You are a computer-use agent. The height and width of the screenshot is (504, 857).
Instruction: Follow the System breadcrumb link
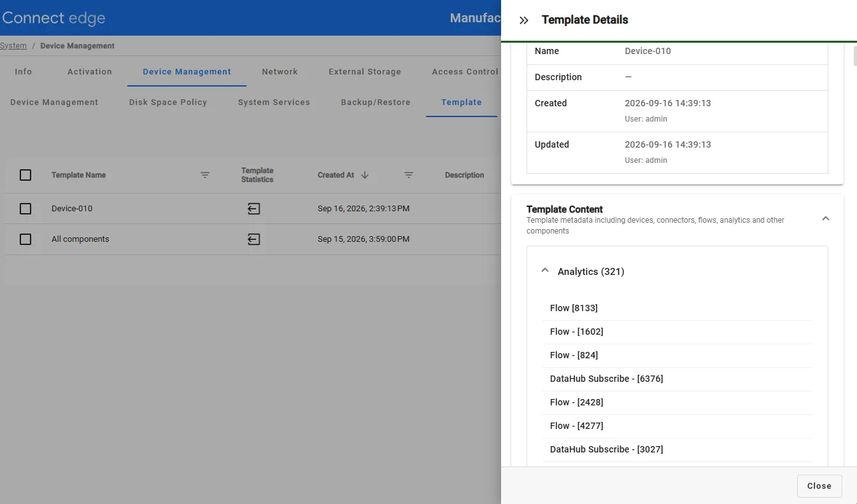point(13,46)
